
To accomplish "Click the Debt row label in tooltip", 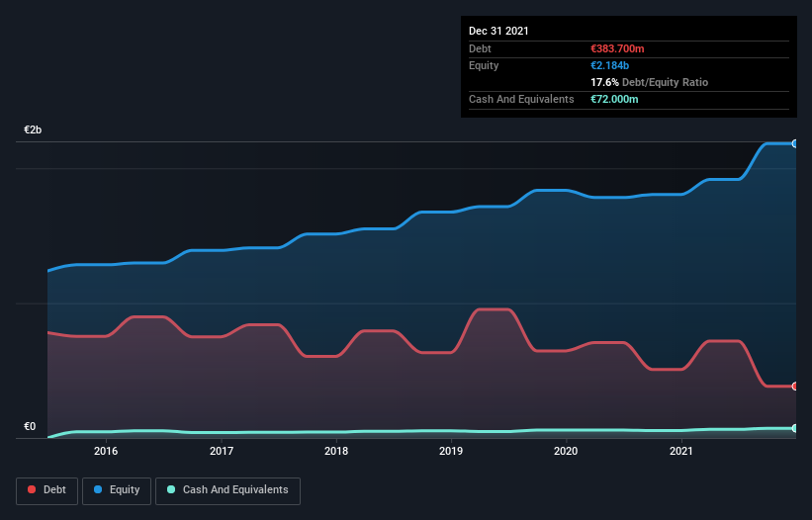I will point(480,48).
